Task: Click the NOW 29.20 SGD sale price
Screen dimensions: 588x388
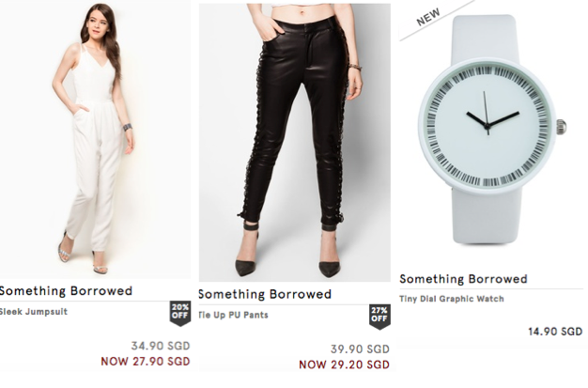Action: coord(344,365)
